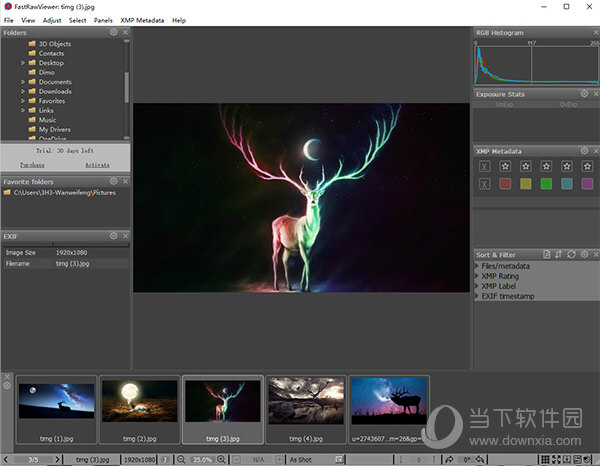This screenshot has width=600, height=466.
Task: Set XMP rating to two stars
Action: tap(526, 166)
